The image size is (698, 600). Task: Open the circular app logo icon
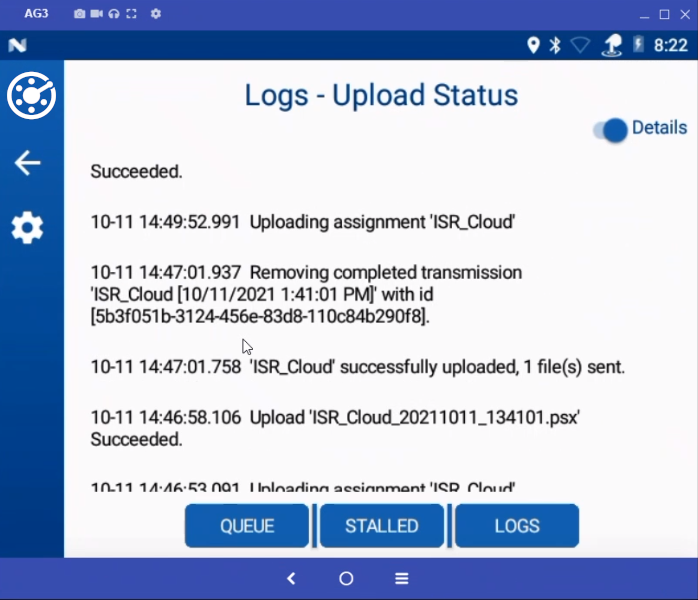[31, 95]
